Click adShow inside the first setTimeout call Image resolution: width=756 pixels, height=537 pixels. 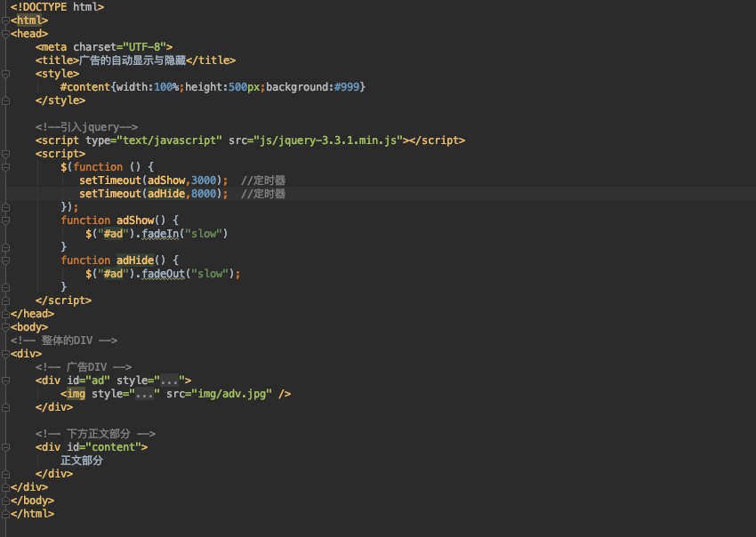tap(166, 180)
